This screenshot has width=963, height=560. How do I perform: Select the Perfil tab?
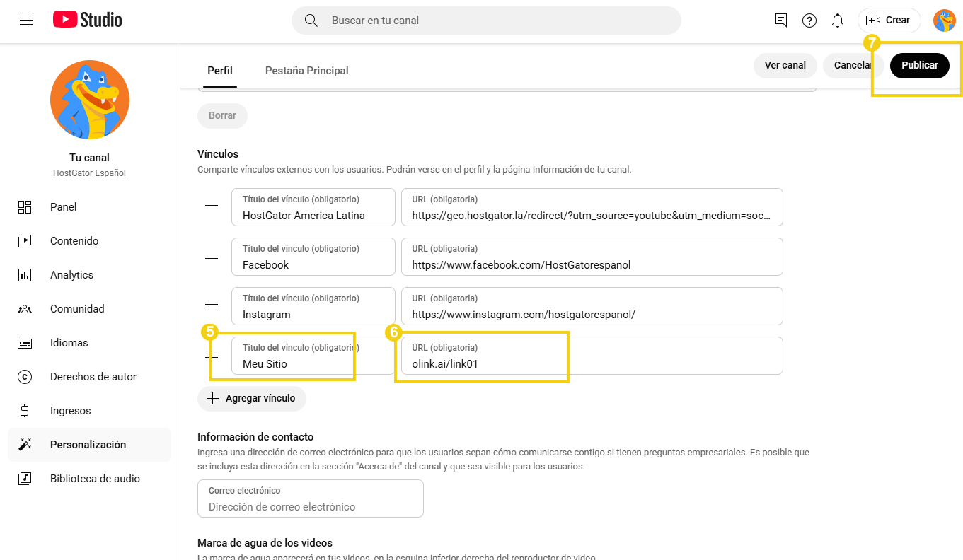click(x=219, y=71)
